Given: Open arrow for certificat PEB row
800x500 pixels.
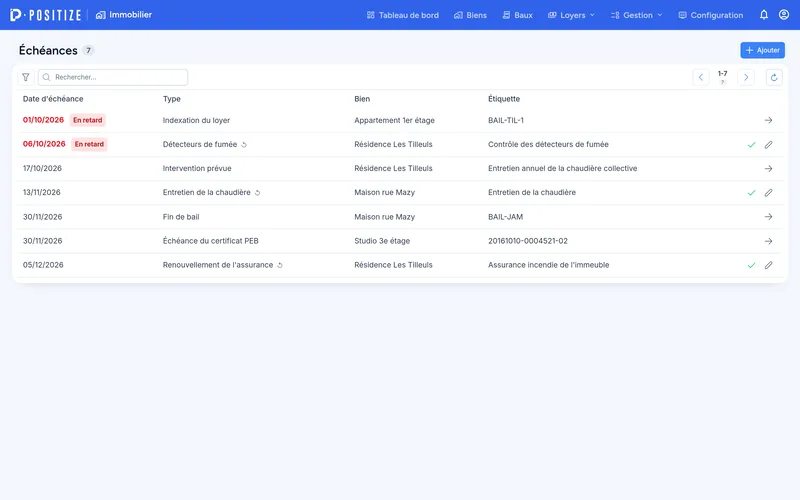Looking at the screenshot, I should click(x=768, y=241).
